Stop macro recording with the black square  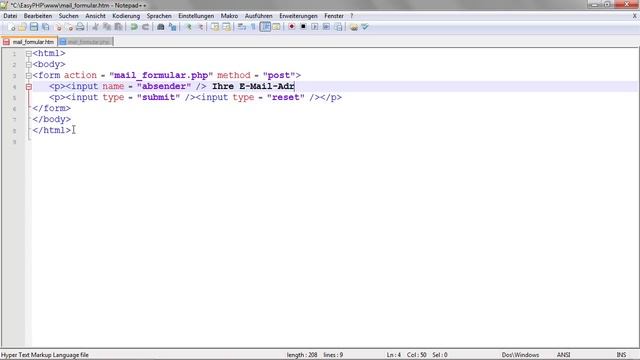[x=303, y=27]
